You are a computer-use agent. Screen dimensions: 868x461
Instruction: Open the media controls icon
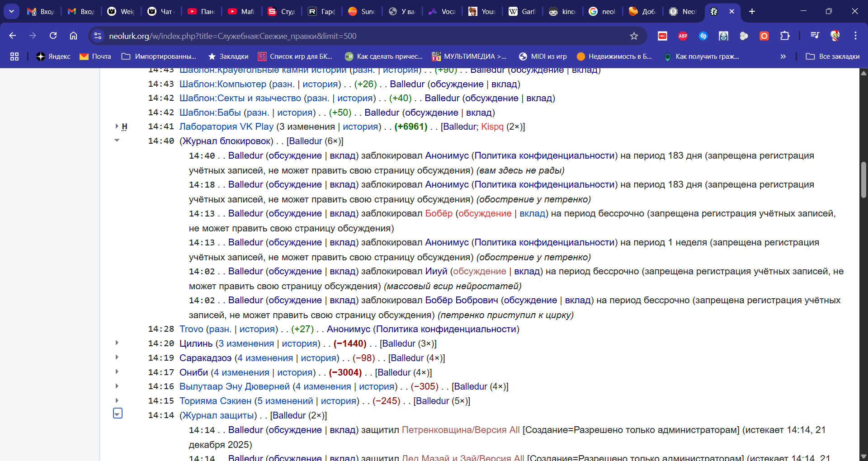pyautogui.click(x=815, y=36)
